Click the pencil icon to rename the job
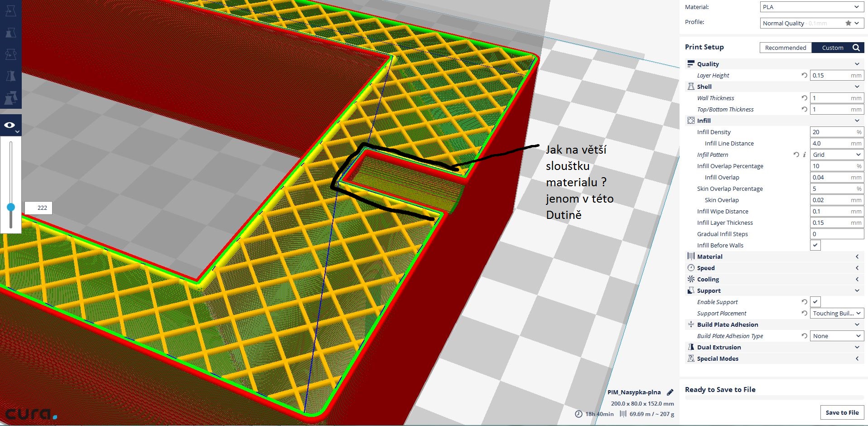The image size is (868, 426). point(670,392)
